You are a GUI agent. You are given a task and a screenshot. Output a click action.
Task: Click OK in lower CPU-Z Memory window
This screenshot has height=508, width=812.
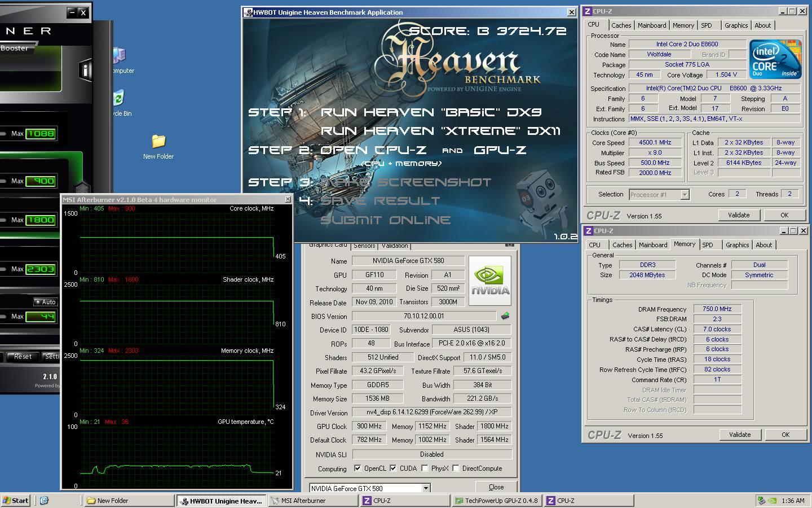(785, 435)
